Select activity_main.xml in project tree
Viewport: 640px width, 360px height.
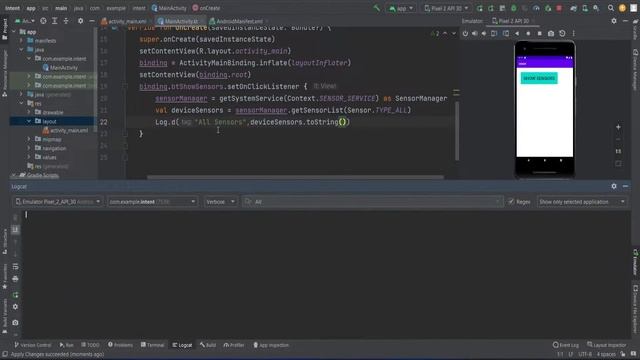pyautogui.click(x=65, y=130)
